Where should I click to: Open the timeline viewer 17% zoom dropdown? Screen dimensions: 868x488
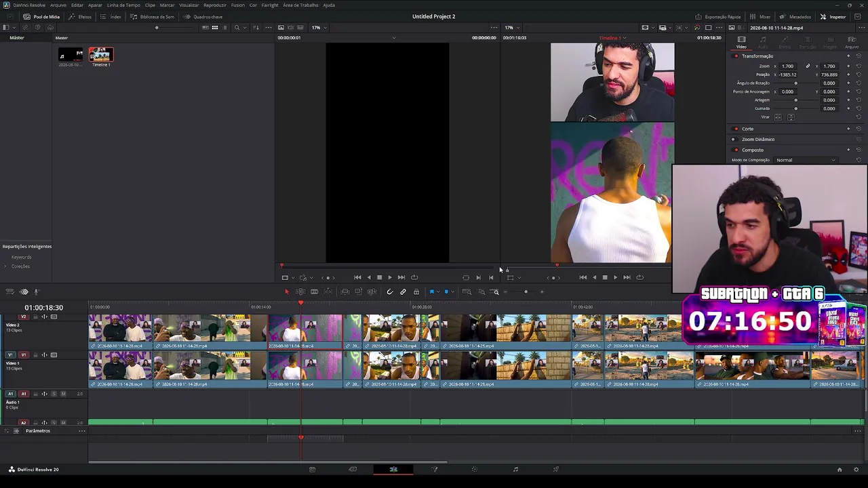[511, 27]
